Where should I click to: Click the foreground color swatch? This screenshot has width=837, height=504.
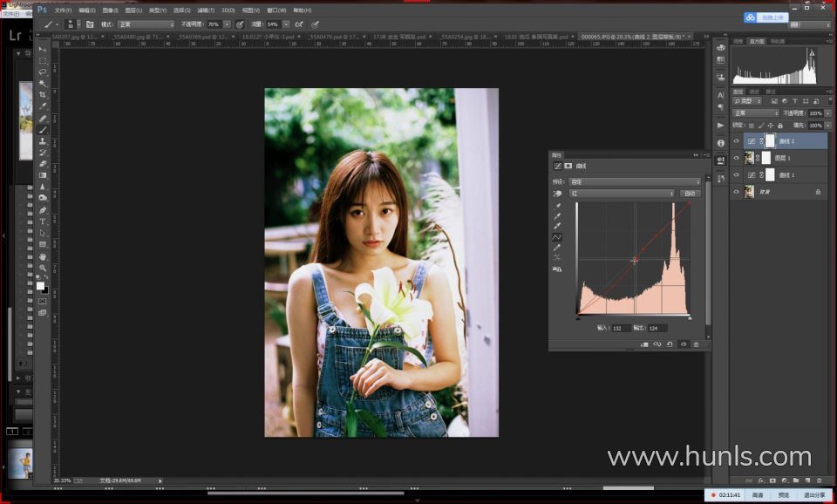[41, 286]
